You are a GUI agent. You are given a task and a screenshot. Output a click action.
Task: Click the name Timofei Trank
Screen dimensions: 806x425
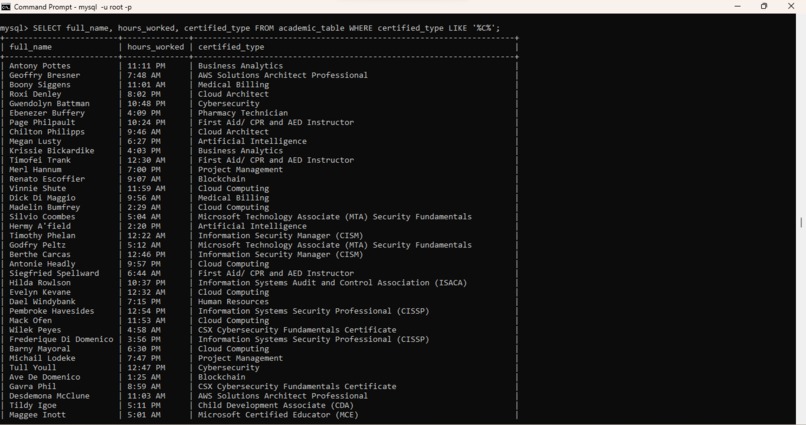[x=40, y=160]
